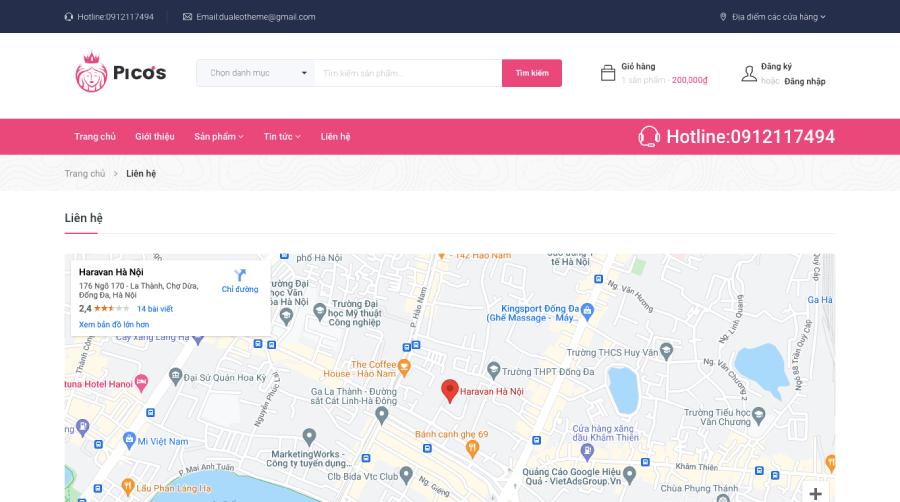The width and height of the screenshot is (900, 502).
Task: Click the Tìm kiếm search button
Action: click(x=532, y=73)
